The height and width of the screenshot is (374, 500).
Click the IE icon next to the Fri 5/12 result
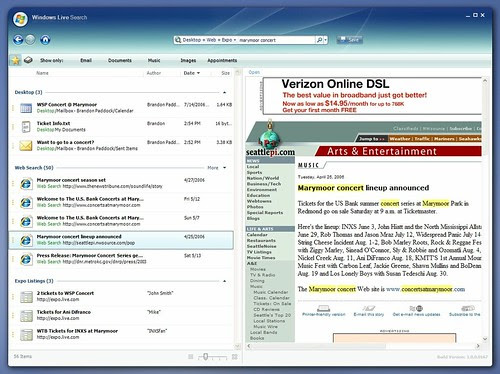pyautogui.click(x=26, y=202)
